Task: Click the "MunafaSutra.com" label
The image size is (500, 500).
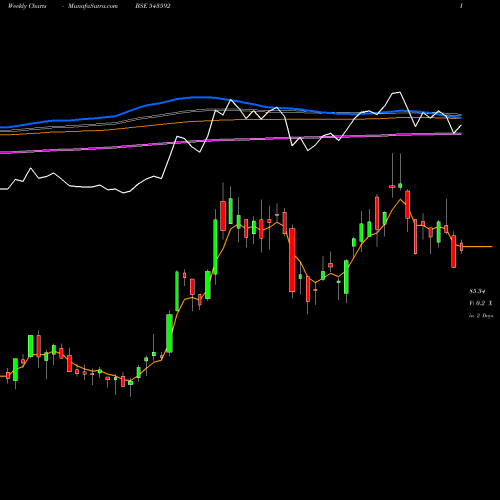Action: pyautogui.click(x=93, y=6)
